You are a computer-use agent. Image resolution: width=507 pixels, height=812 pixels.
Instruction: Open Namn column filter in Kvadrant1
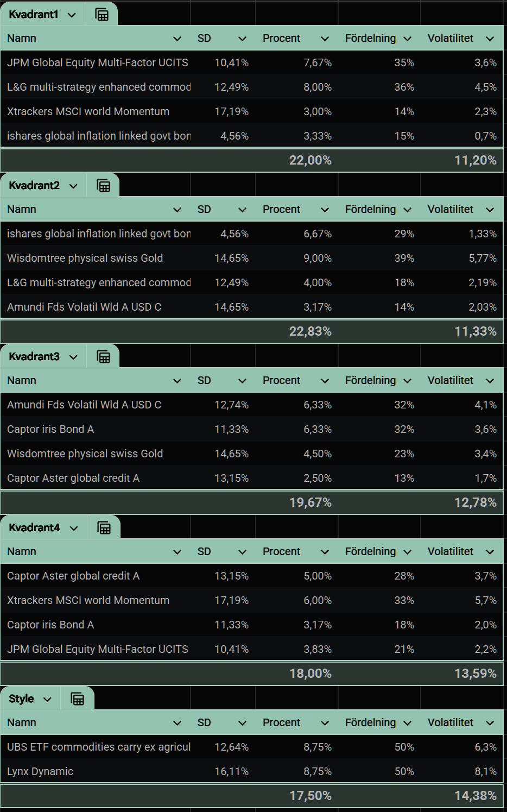[177, 39]
